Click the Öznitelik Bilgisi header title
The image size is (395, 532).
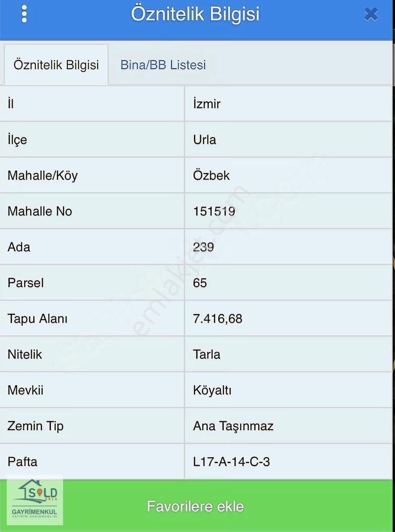[195, 14]
